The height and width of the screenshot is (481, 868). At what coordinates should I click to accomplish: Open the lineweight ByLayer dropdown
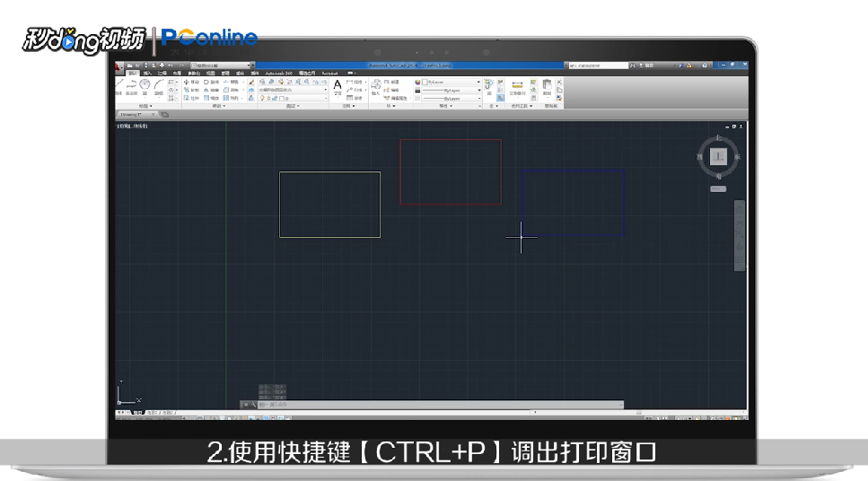(452, 91)
